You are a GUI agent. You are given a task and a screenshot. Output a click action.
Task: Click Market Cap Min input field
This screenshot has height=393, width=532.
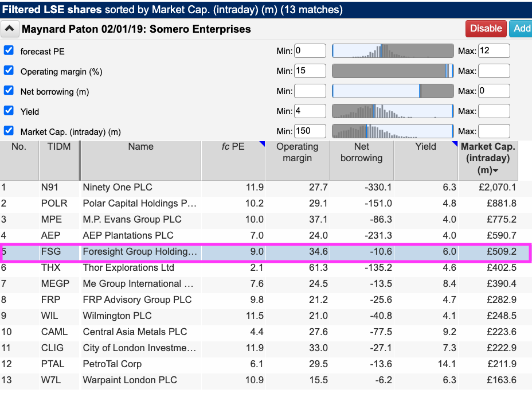coord(310,131)
